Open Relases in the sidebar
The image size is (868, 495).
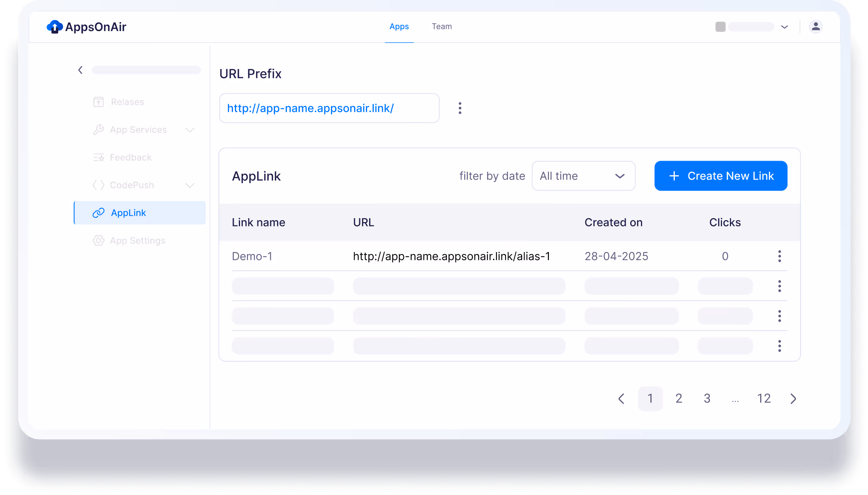(127, 102)
